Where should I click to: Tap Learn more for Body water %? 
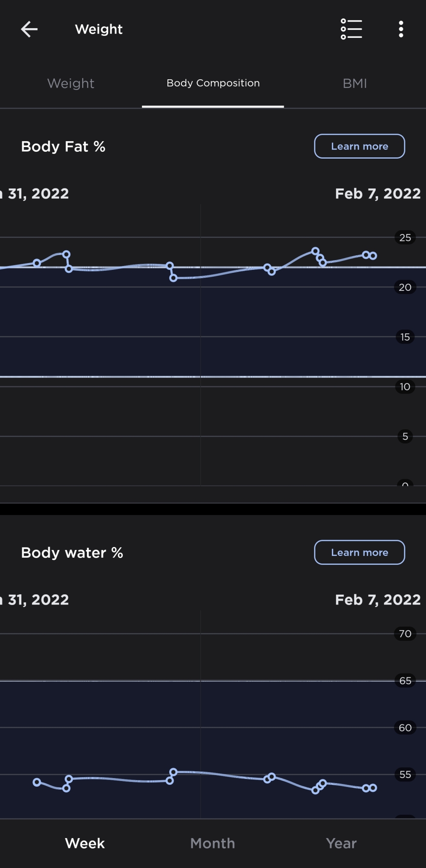(360, 553)
